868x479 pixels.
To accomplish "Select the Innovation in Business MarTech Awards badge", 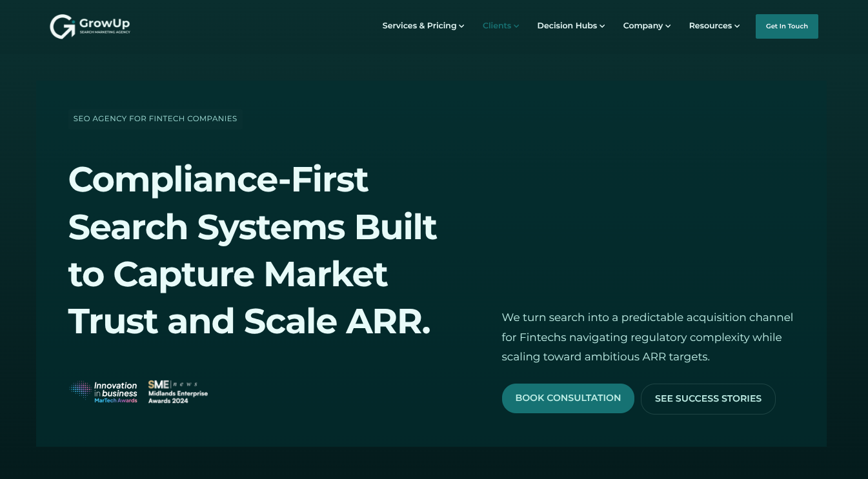I will 103,391.
